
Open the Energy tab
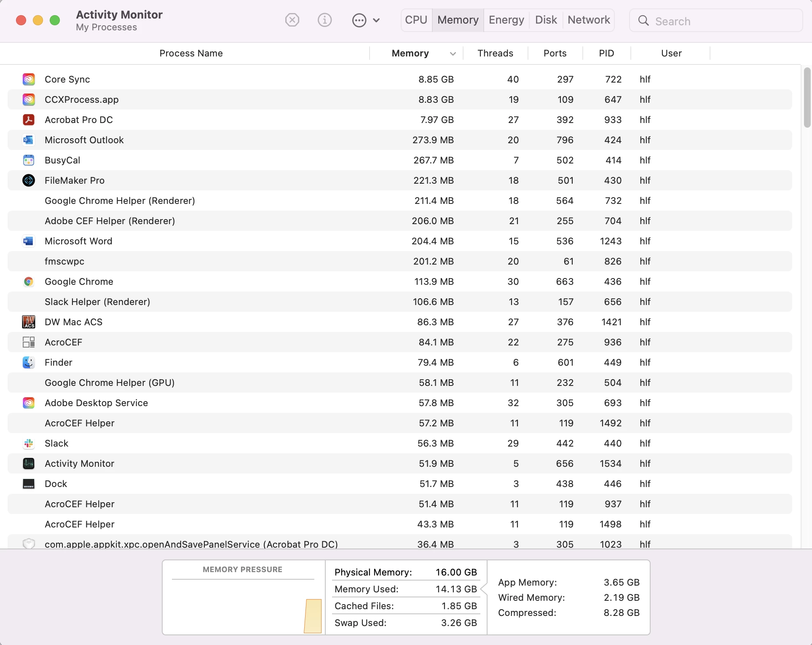pos(506,20)
